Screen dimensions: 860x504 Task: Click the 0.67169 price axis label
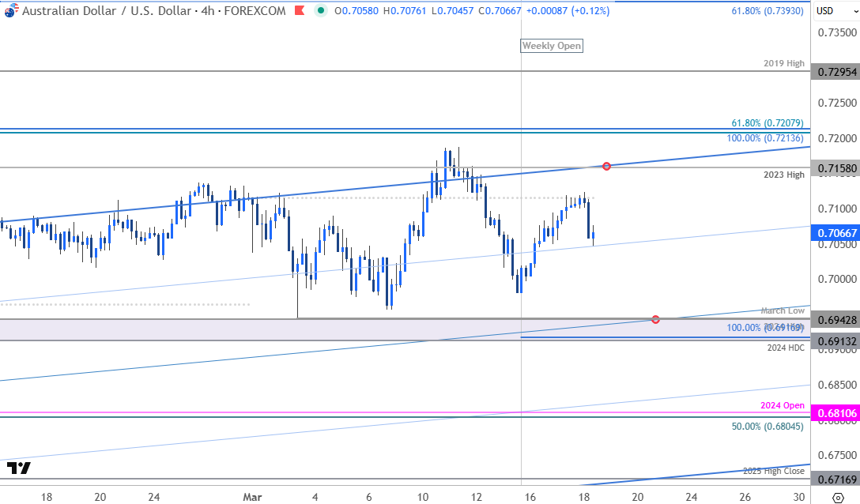(837, 480)
